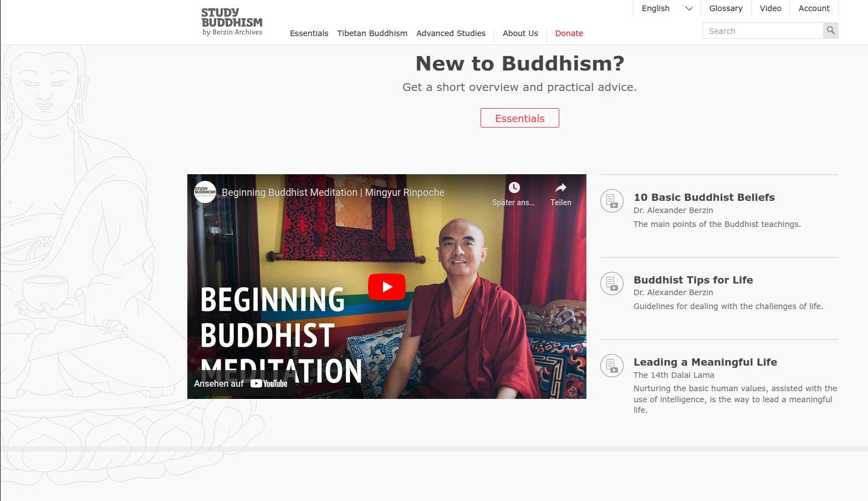868x501 pixels.
Task: Click the icon beside Buddhist Tips for Life
Action: point(612,283)
